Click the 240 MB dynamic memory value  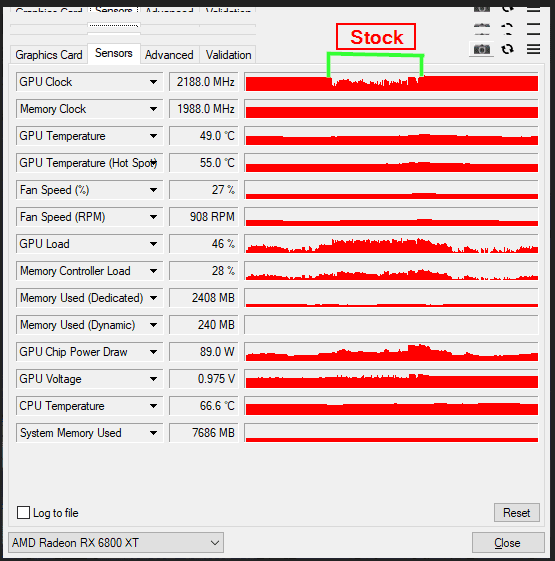coord(204,325)
